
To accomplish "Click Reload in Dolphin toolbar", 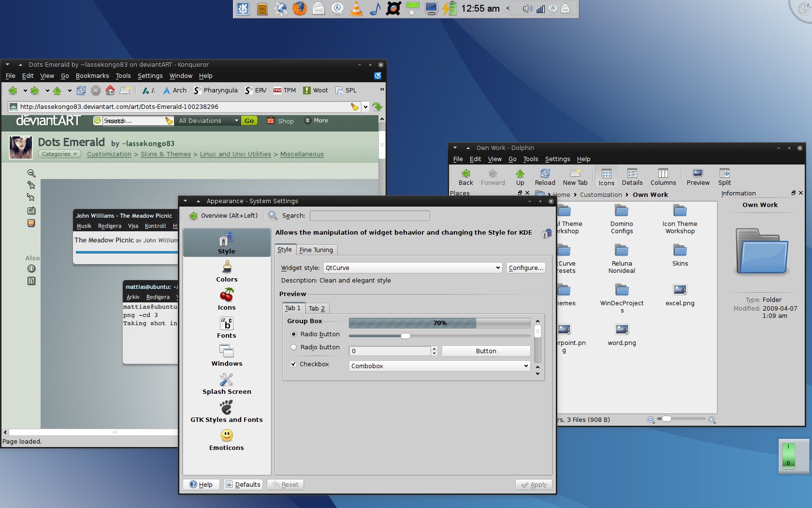I will pos(545,177).
